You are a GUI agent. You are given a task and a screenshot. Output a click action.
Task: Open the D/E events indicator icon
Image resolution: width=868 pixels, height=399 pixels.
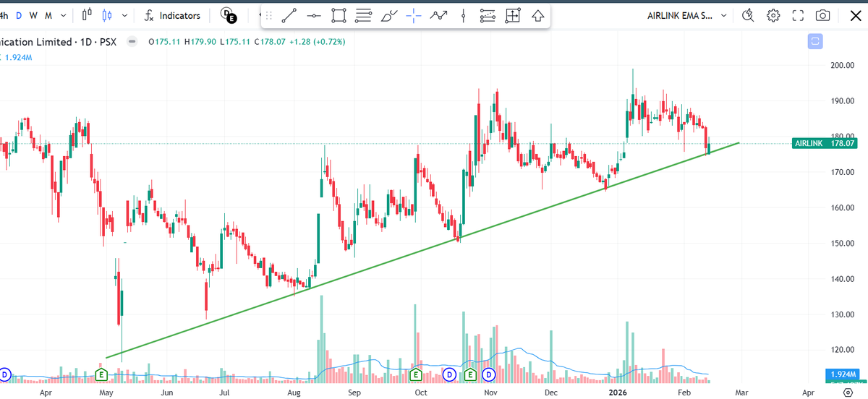[228, 15]
